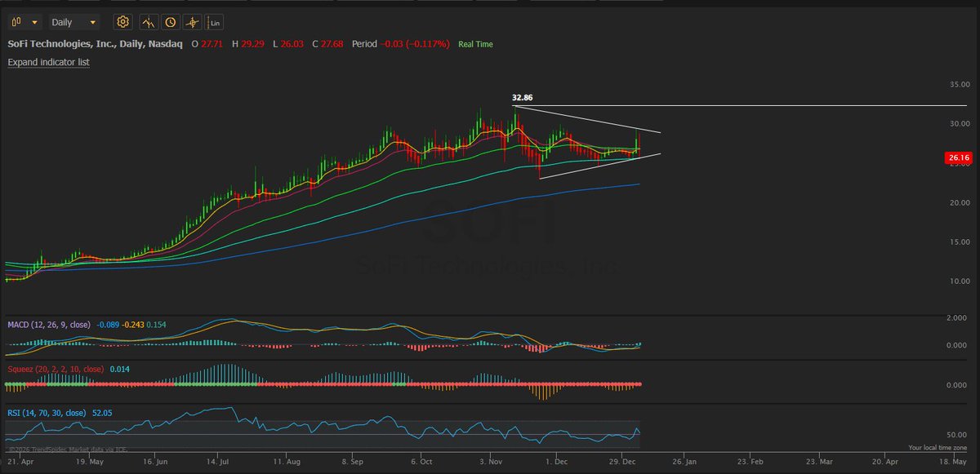The width and height of the screenshot is (980, 474).
Task: Click the High price value 29.29
Action: (x=253, y=44)
